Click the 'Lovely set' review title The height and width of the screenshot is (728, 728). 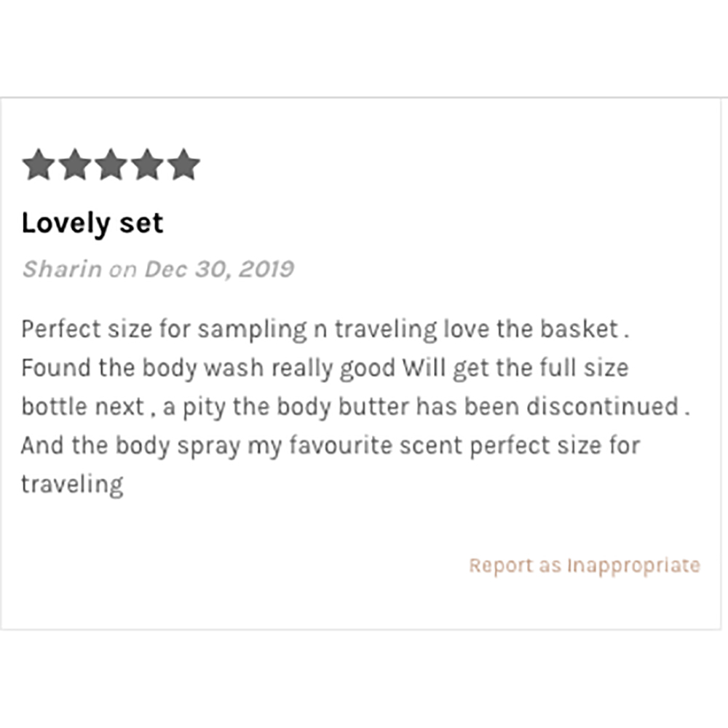point(92,223)
